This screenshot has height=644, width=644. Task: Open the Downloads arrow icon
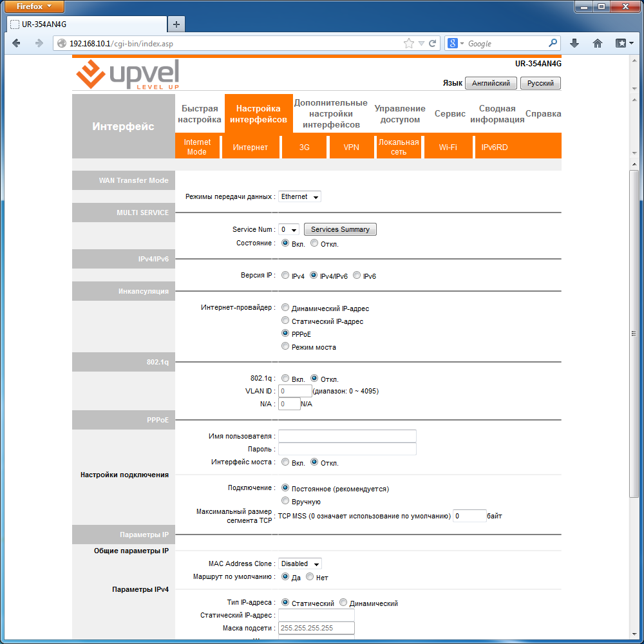coord(574,43)
